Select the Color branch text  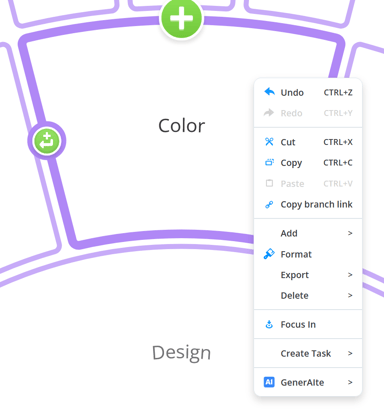[182, 126]
